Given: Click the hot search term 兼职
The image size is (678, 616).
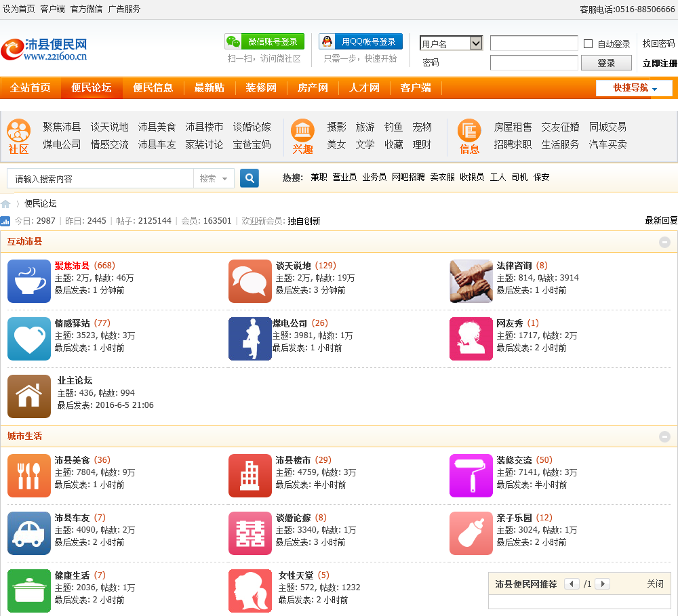Looking at the screenshot, I should click(319, 177).
